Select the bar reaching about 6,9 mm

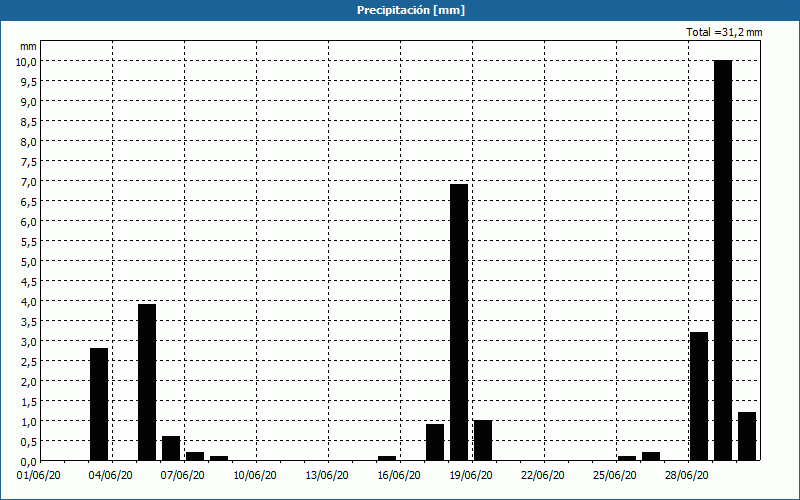pyautogui.click(x=459, y=322)
